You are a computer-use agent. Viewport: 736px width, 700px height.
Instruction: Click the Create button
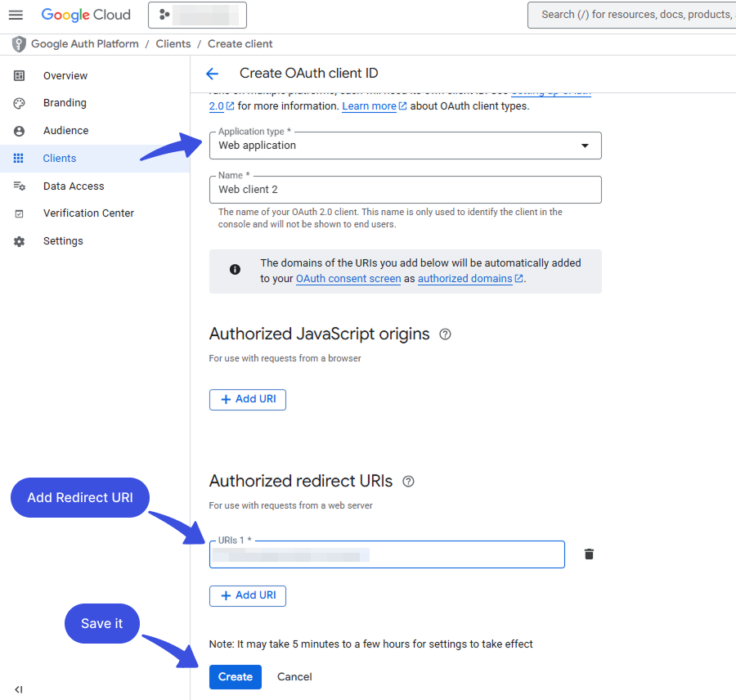[x=235, y=676]
